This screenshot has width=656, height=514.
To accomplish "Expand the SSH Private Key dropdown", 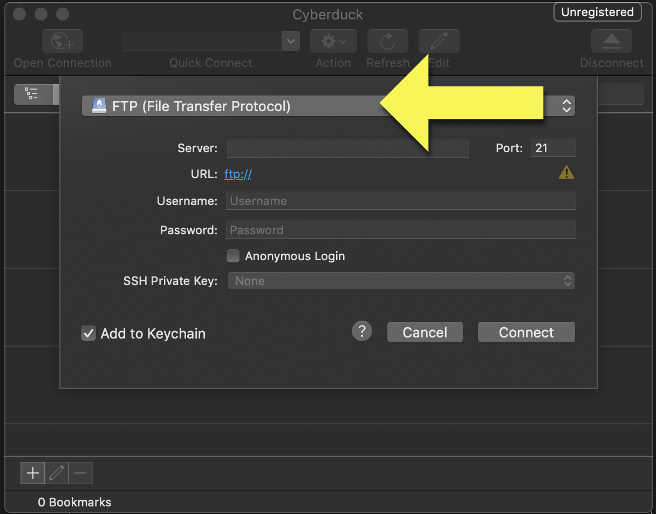I will [401, 281].
